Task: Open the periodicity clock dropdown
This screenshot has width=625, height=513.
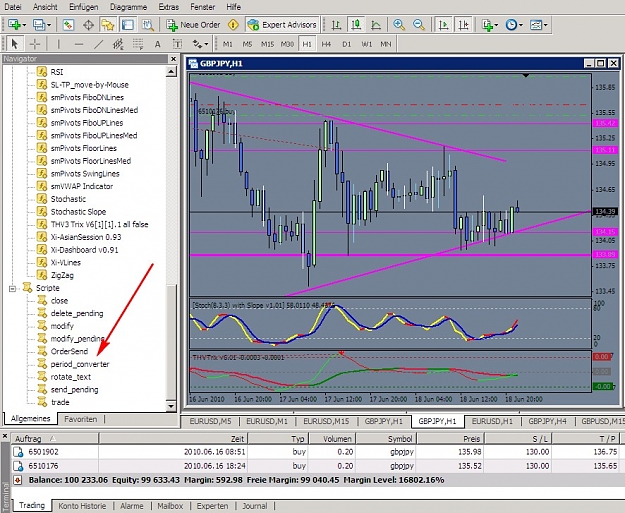Action: click(514, 25)
